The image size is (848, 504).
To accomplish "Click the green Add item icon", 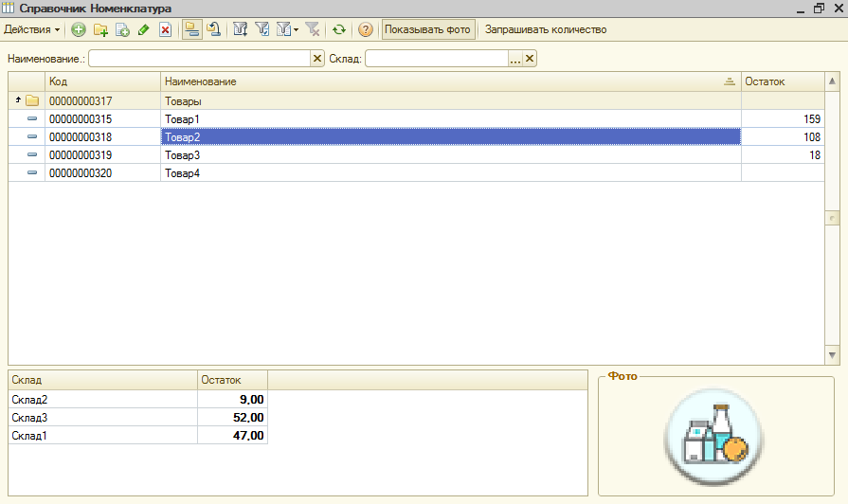I will tap(79, 29).
